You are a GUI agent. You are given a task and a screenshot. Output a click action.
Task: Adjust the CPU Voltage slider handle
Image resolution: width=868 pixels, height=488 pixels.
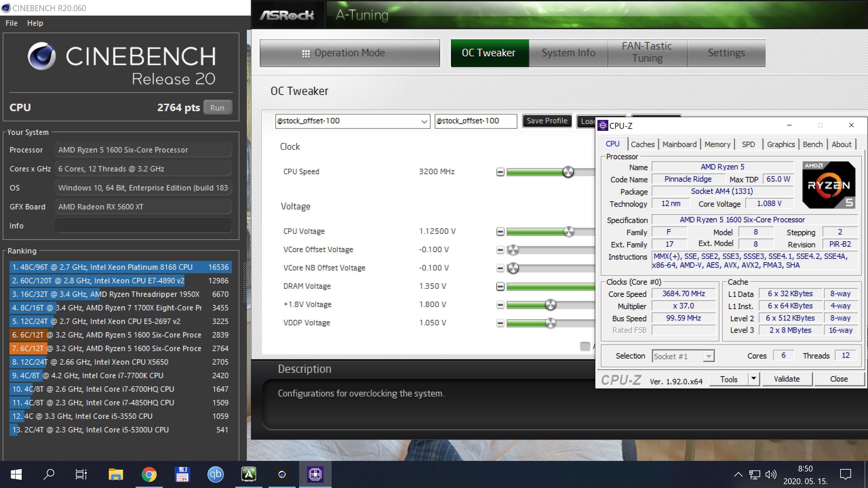[569, 232]
